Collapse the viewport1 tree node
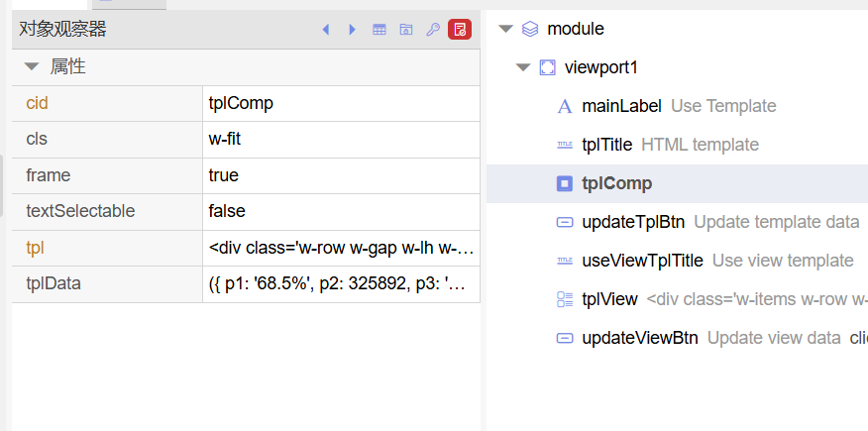868x431 pixels. point(523,68)
